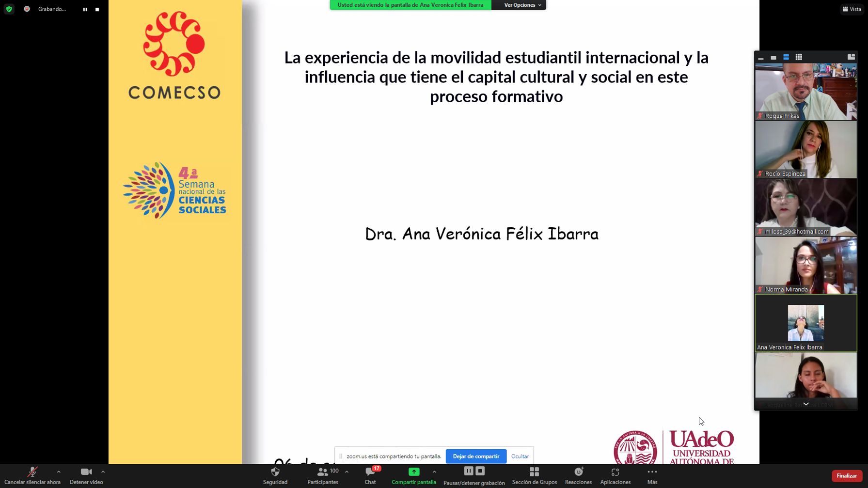868x488 pixels.
Task: Open Participantes panel
Action: 323,476
